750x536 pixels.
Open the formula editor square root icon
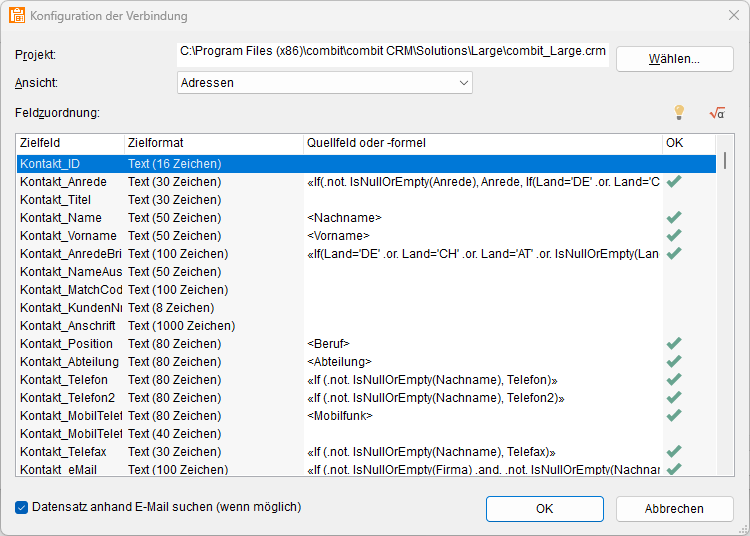tap(716, 113)
